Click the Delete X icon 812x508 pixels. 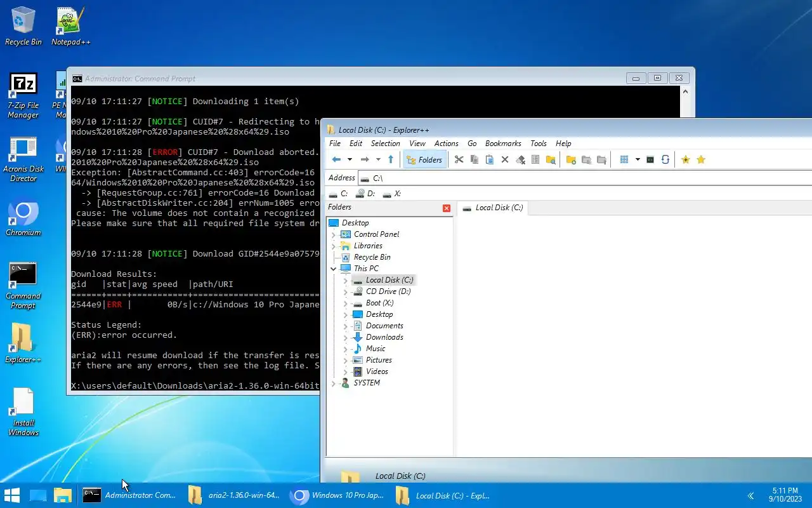click(505, 159)
